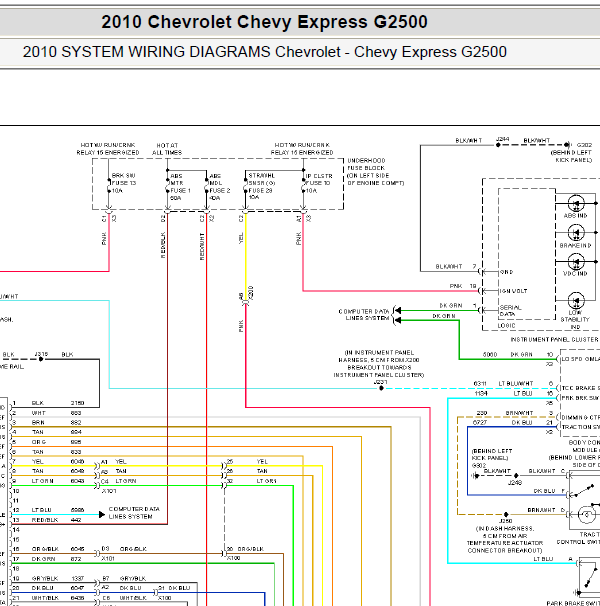Click PNK 19 wire label at cluster
The height and width of the screenshot is (606, 600).
coord(463,286)
